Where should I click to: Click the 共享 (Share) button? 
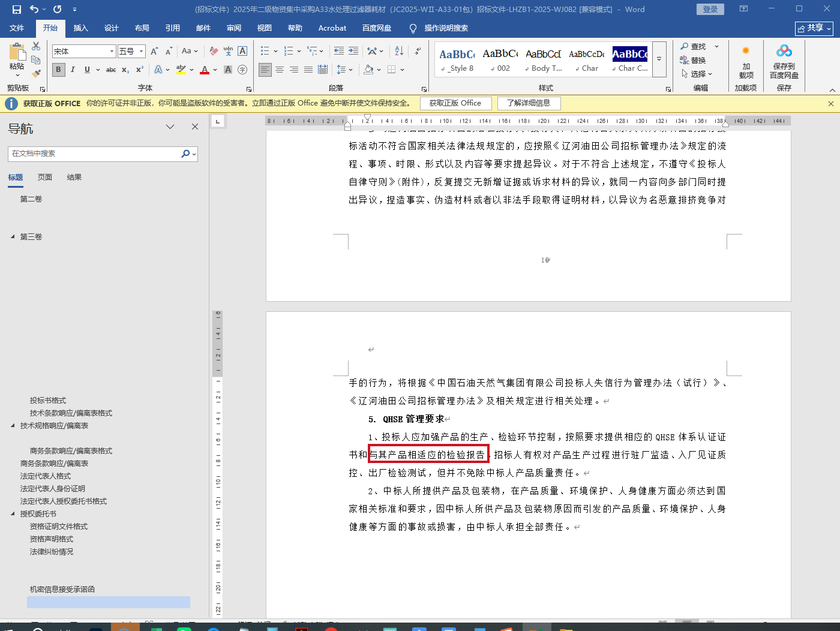click(814, 28)
